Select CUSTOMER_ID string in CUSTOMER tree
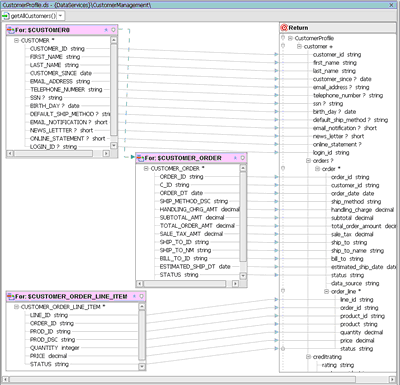400x385 pixels. click(x=57, y=49)
